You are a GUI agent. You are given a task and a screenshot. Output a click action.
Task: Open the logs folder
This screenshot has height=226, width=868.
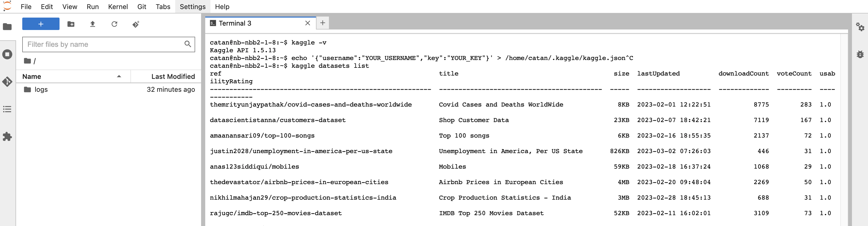tap(41, 89)
